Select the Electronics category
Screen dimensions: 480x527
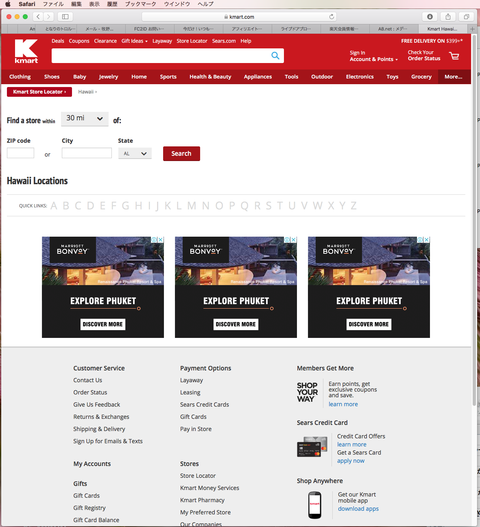(360, 77)
